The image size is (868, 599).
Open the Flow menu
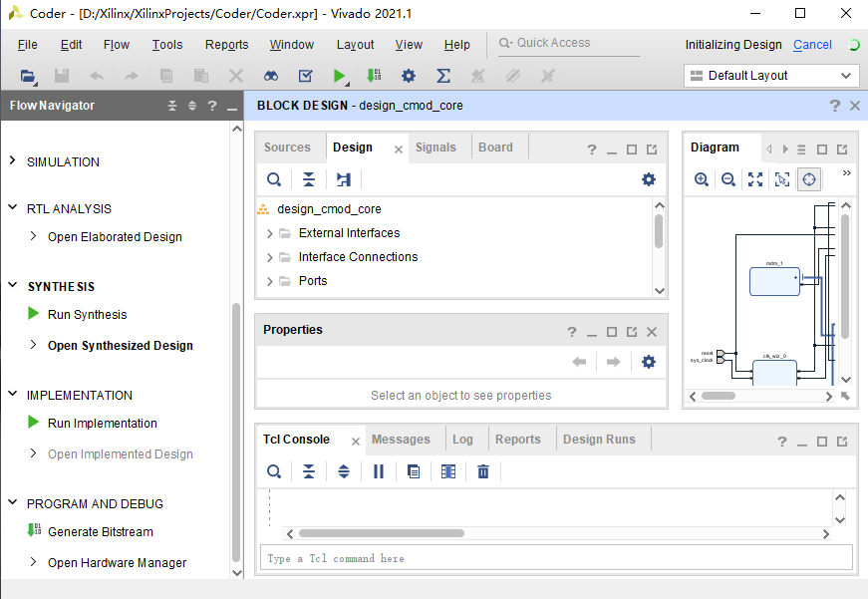click(x=117, y=44)
